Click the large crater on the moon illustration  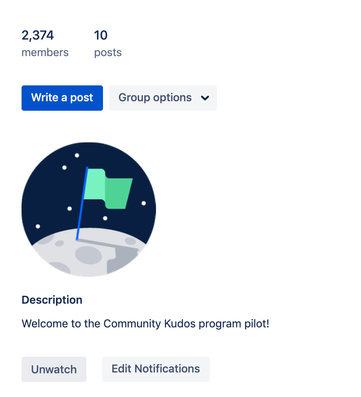tap(88, 255)
